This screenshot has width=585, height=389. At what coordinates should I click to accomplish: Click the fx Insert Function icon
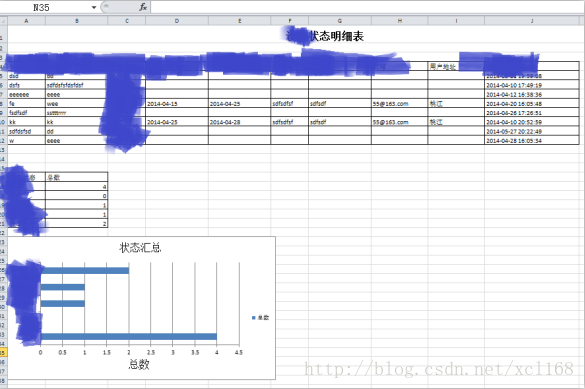tap(143, 7)
